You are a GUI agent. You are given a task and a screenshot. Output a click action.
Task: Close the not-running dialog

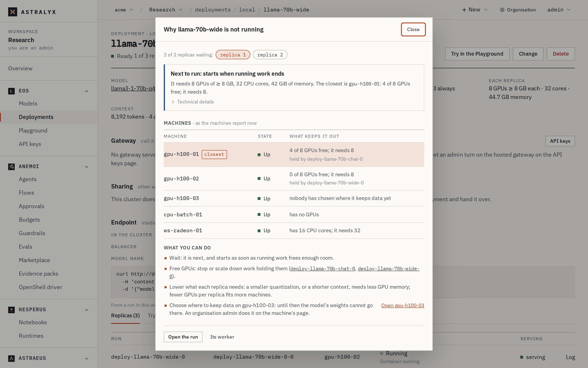(413, 29)
